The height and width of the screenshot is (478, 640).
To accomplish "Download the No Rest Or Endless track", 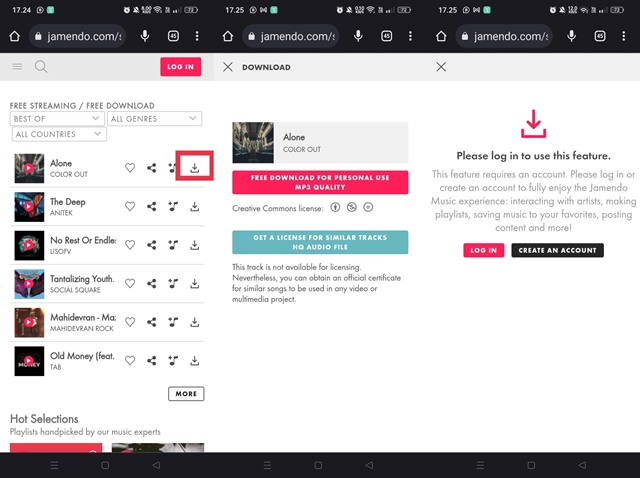I will [195, 245].
